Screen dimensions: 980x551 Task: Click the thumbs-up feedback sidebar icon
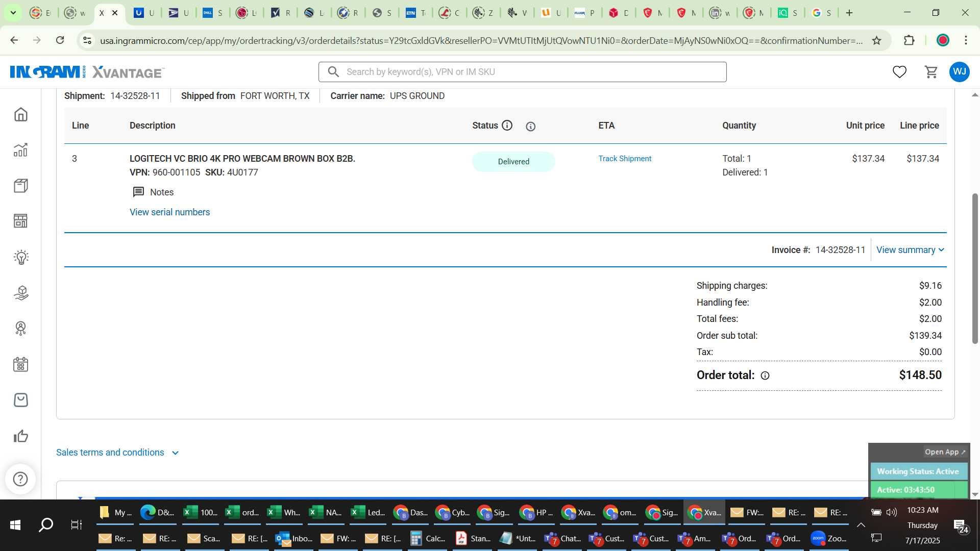21,436
